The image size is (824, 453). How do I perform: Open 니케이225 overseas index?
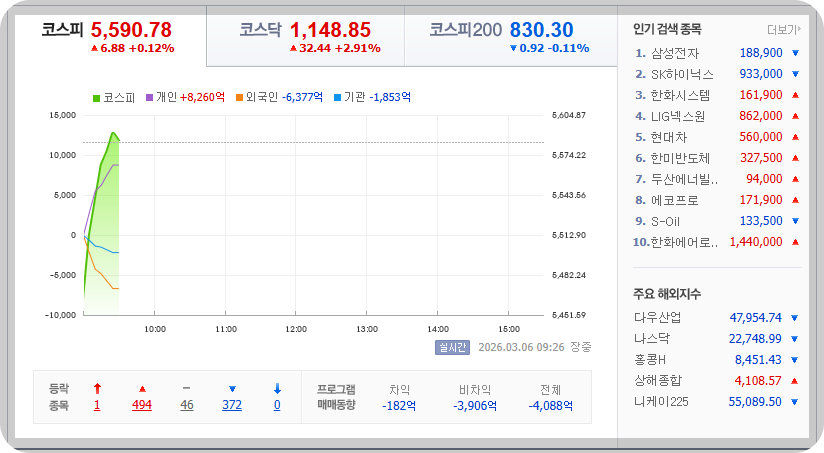(x=661, y=402)
